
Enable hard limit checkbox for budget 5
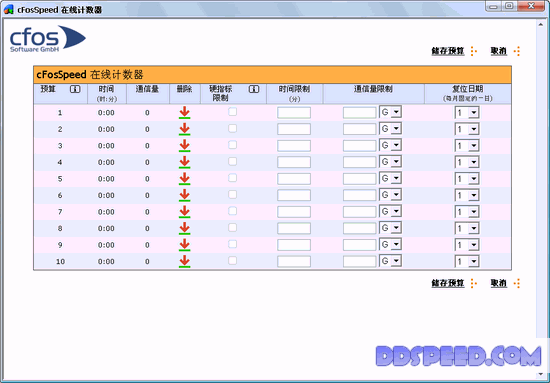[x=233, y=178]
